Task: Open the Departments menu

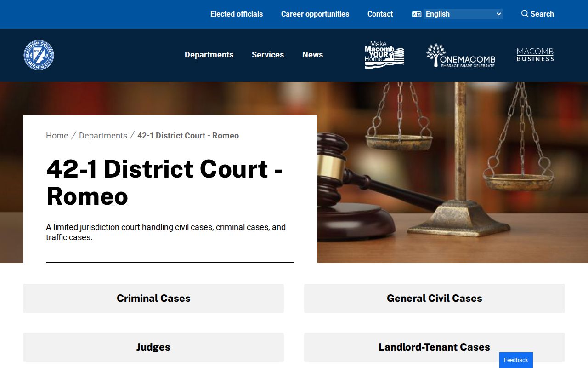Action: pyautogui.click(x=209, y=55)
